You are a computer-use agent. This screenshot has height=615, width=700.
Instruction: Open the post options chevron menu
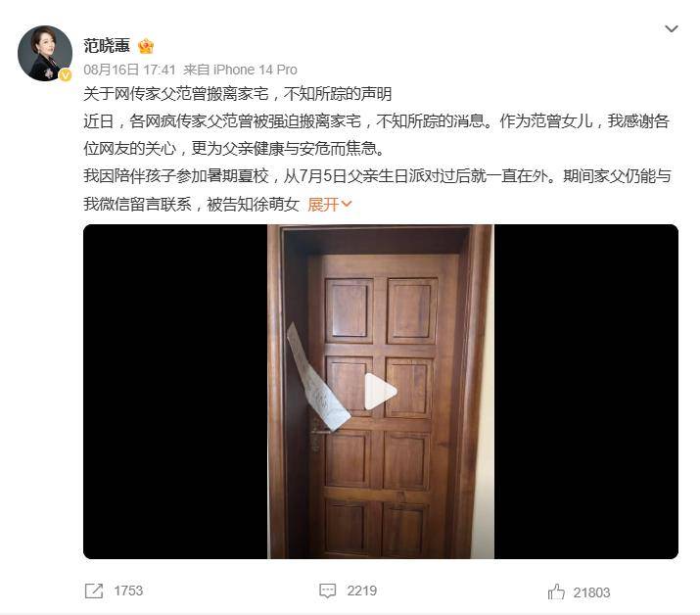coord(672,29)
